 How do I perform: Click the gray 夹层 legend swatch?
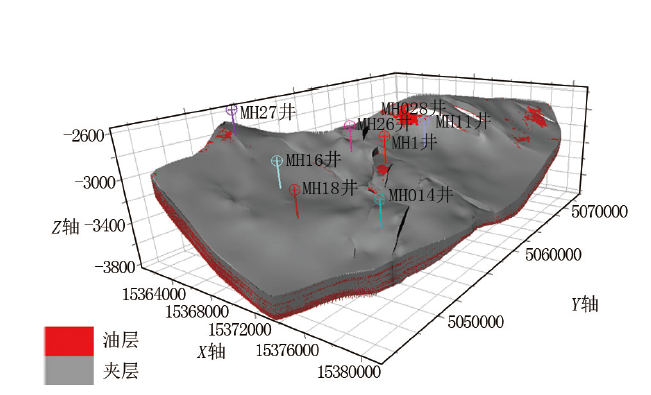69,370
